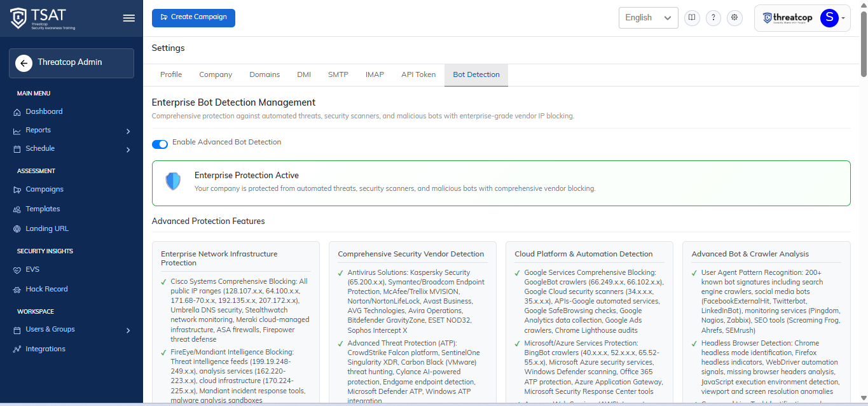
Task: Click the blue shield Enterprise Protection icon
Action: (x=173, y=181)
